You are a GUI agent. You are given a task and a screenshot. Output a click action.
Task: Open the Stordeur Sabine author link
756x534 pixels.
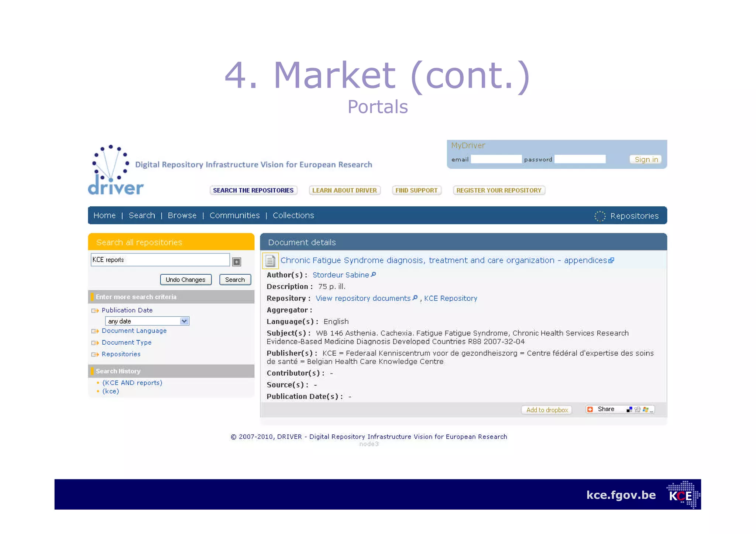tap(340, 275)
